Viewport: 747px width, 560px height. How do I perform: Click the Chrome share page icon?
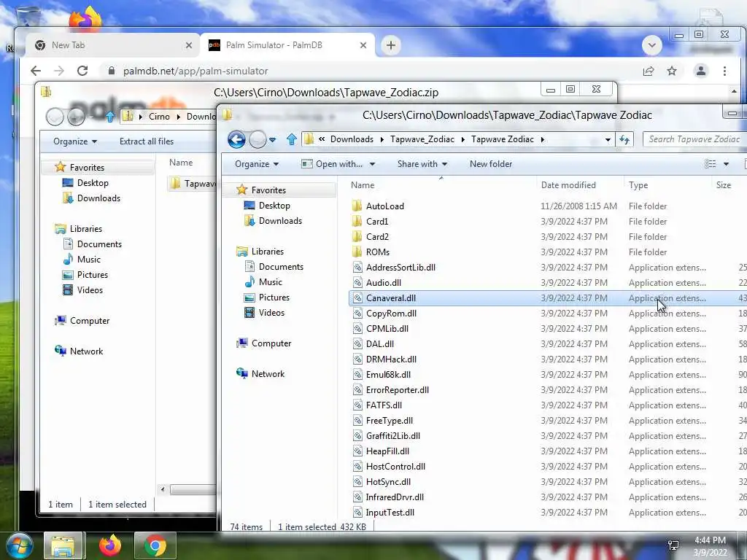click(x=649, y=71)
